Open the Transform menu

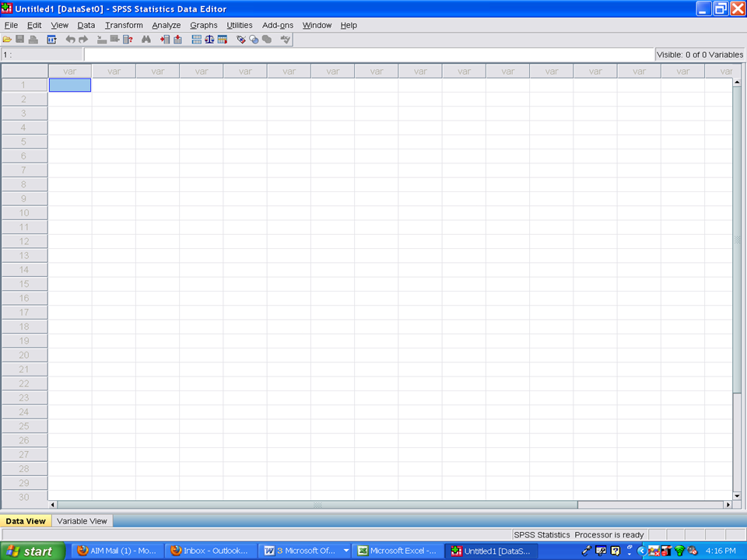tap(124, 25)
